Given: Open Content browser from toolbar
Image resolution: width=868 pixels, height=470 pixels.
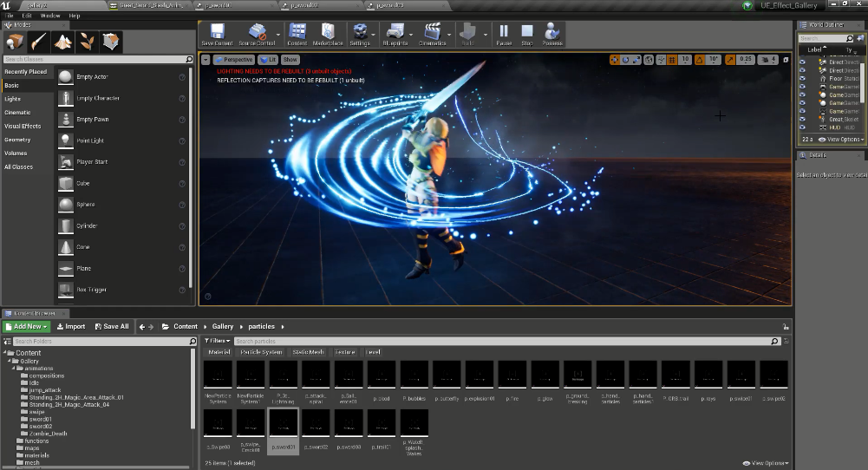Looking at the screenshot, I should tap(297, 35).
